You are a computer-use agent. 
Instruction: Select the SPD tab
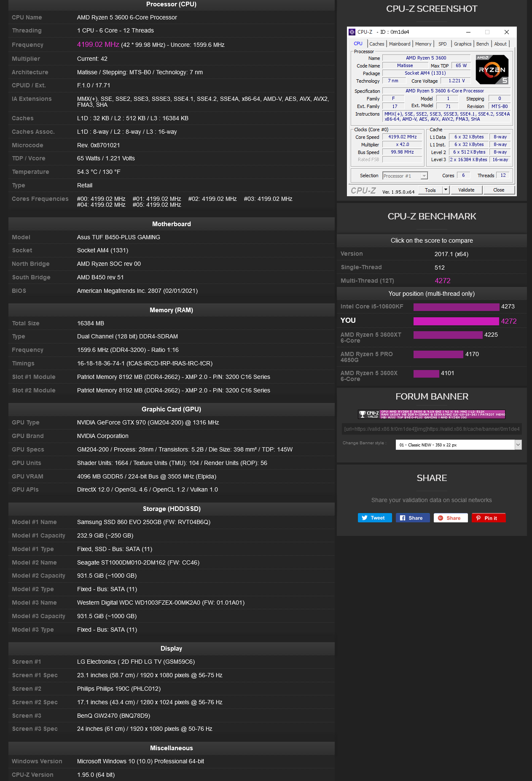pyautogui.click(x=443, y=44)
